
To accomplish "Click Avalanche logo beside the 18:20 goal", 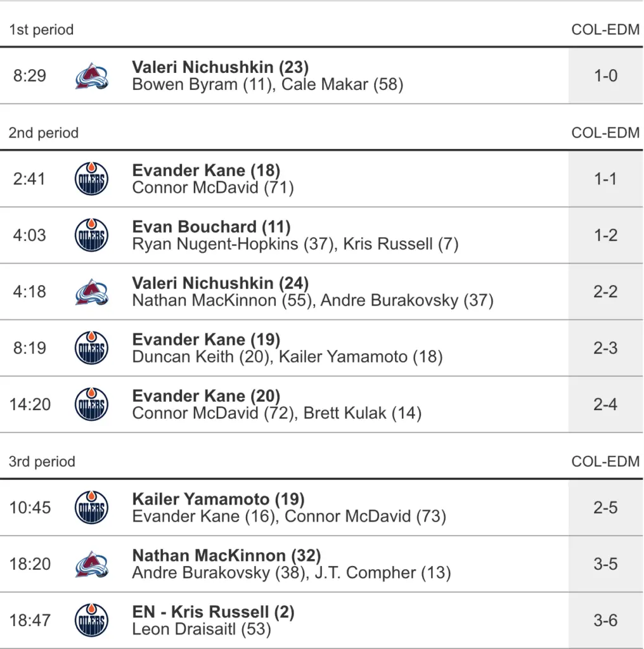I will coord(91,564).
